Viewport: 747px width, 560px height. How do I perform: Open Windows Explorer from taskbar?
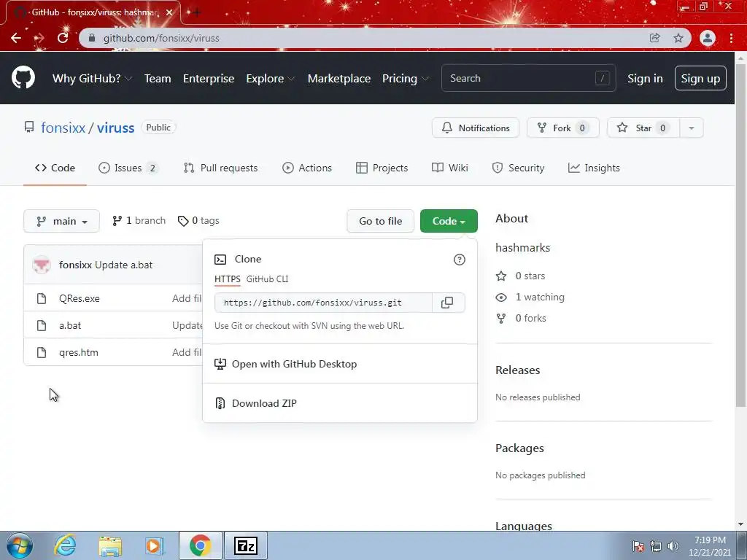pos(110,545)
